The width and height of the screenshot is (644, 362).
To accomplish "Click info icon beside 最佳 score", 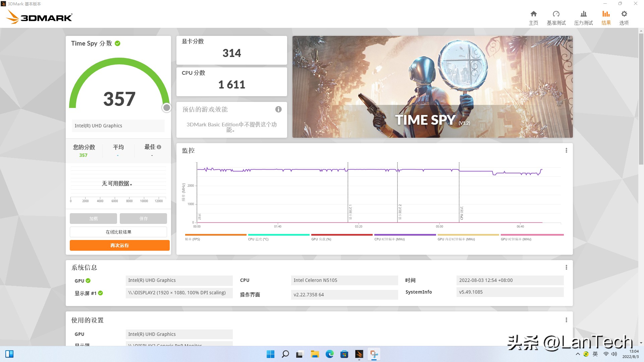I will [159, 147].
